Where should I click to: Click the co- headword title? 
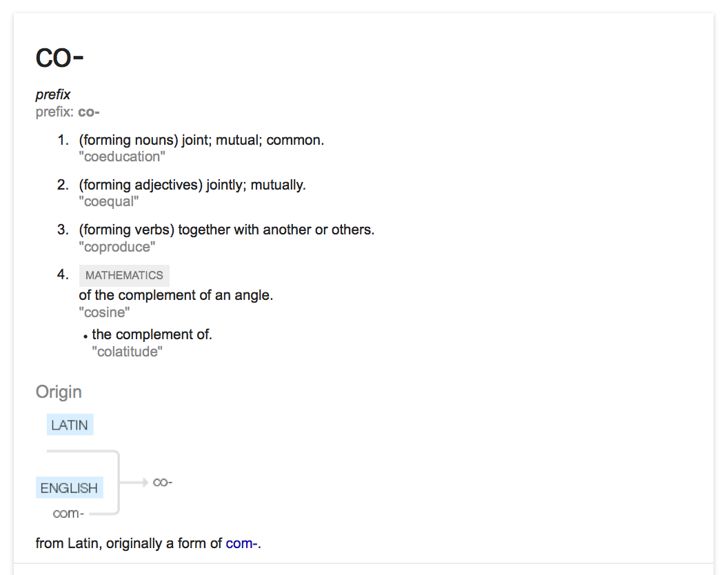pyautogui.click(x=59, y=58)
